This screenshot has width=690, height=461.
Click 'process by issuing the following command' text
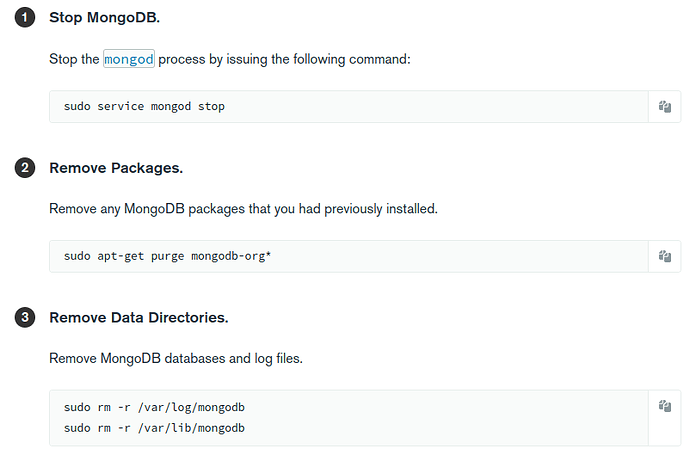(284, 59)
